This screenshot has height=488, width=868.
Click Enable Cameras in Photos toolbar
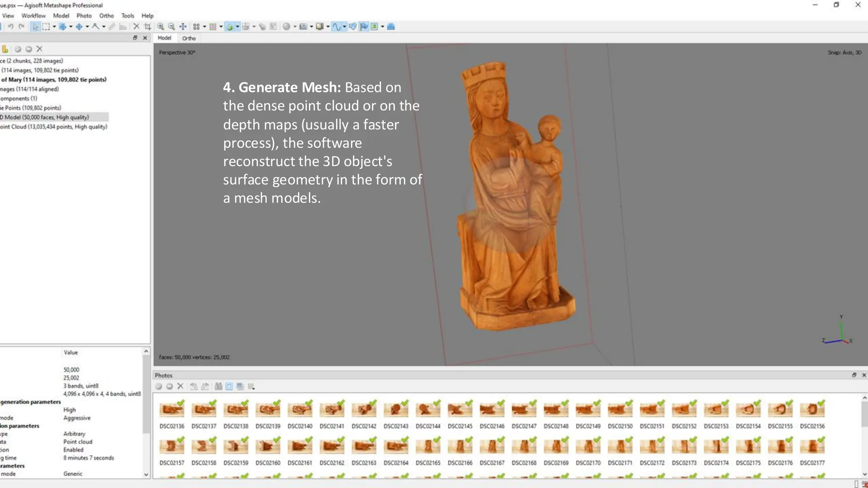tap(159, 386)
